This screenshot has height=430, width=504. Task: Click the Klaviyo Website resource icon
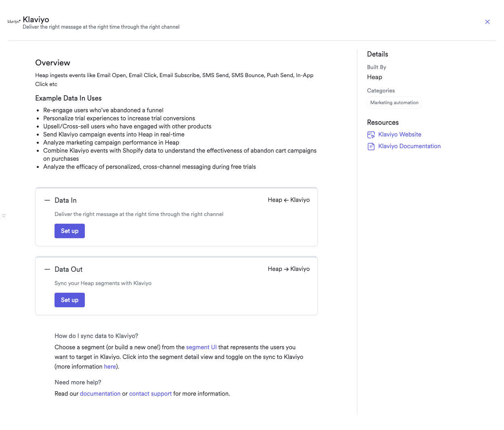coord(371,135)
